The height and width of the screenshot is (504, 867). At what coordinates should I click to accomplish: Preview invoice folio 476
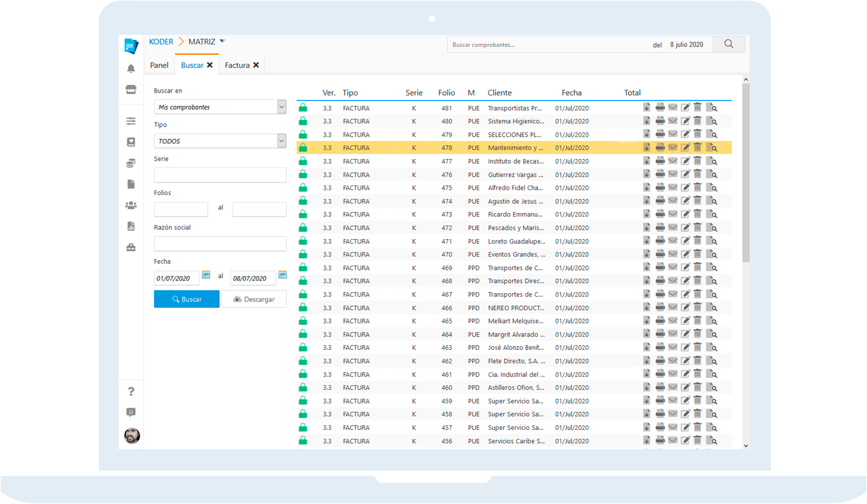[x=712, y=175]
